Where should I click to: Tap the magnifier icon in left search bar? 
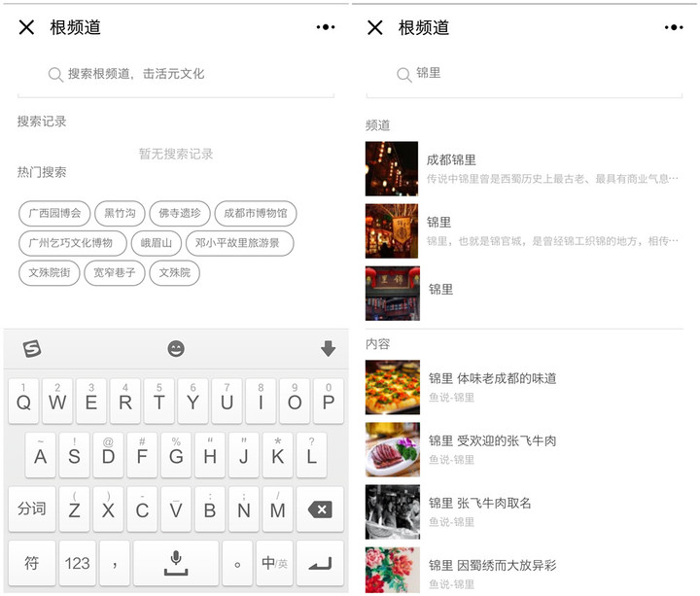55,75
